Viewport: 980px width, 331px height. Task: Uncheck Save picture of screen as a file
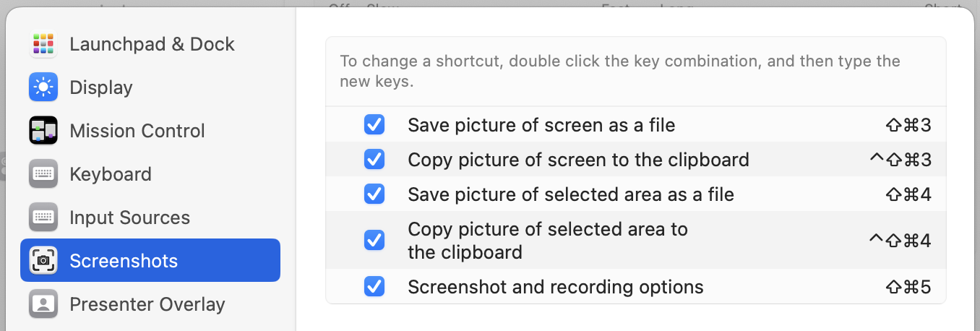pyautogui.click(x=374, y=125)
